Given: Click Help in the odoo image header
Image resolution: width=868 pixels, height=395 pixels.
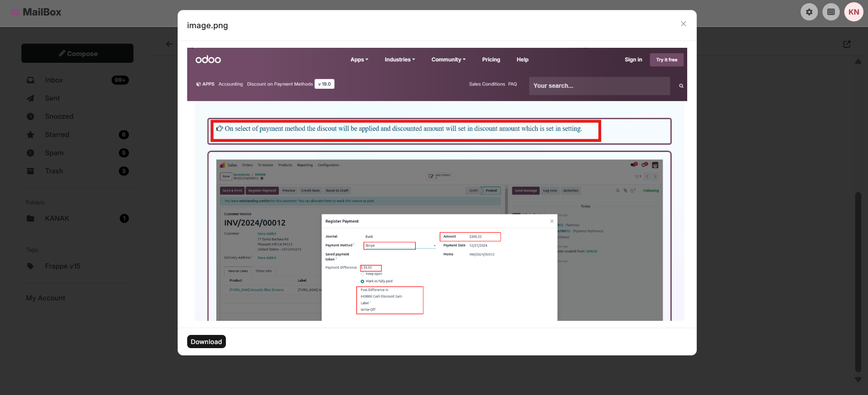Looking at the screenshot, I should click(522, 60).
